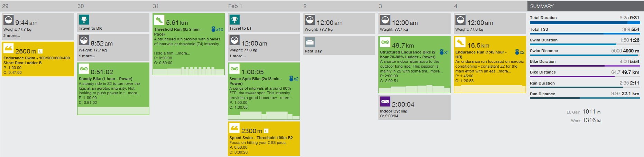Click the run shoe icon on 5.61 km workout

click(x=159, y=20)
